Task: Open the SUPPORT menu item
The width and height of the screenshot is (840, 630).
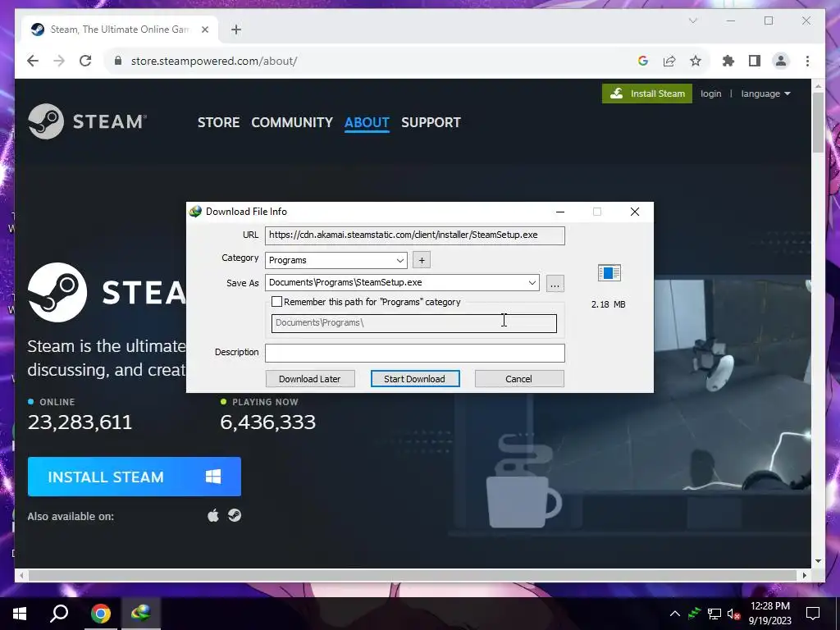Action: click(431, 123)
